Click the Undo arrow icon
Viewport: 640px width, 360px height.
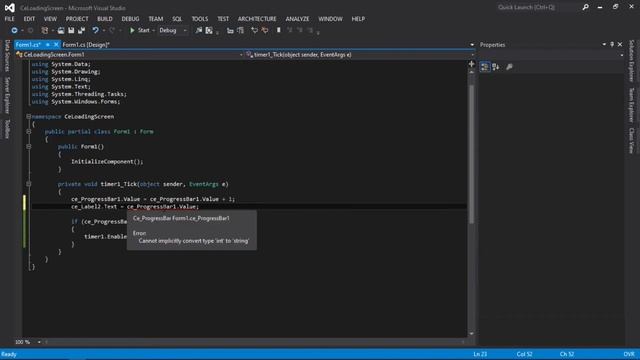95,31
